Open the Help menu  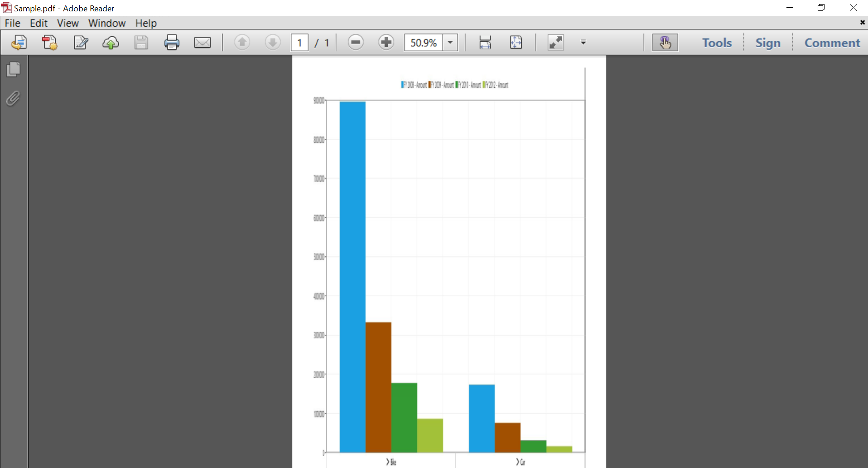[x=146, y=23]
